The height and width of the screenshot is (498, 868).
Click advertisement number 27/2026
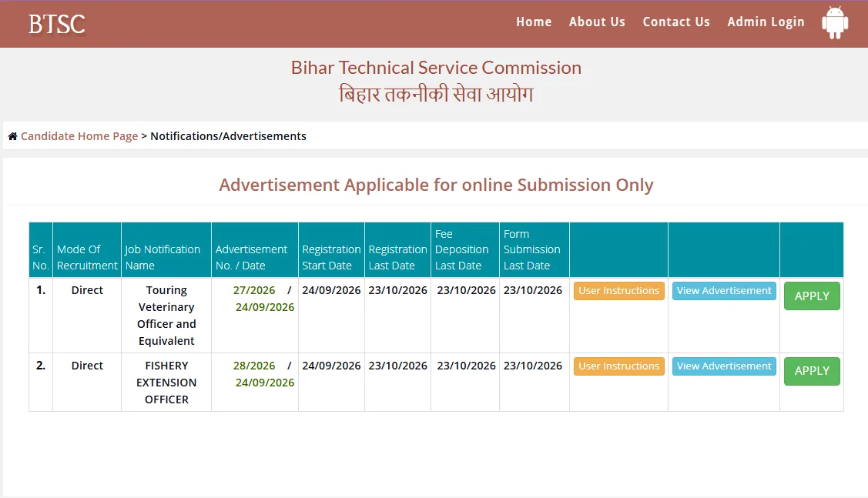point(254,290)
